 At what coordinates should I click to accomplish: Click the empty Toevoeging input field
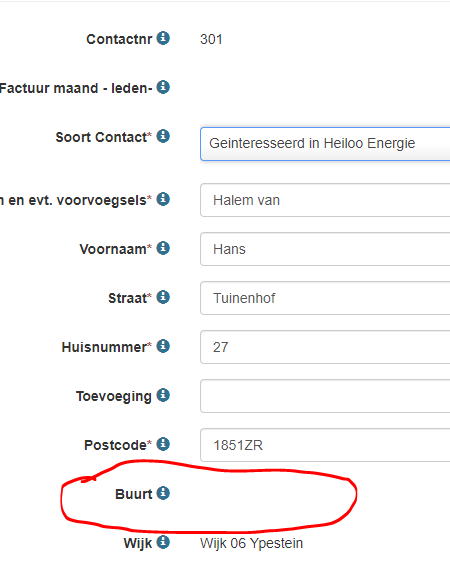(x=325, y=396)
